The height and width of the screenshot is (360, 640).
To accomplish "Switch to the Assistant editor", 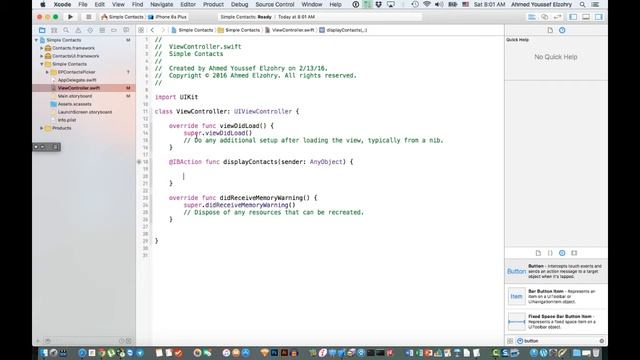I will (x=544, y=17).
